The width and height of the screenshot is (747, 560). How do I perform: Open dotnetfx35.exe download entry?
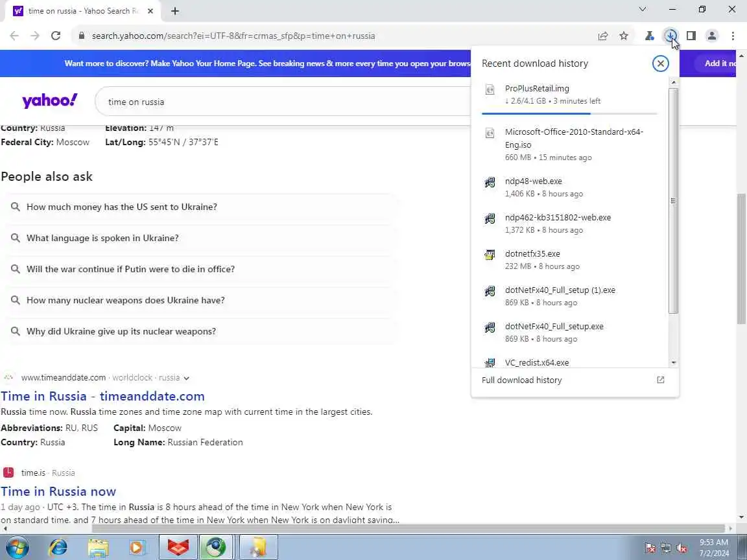tap(570, 259)
